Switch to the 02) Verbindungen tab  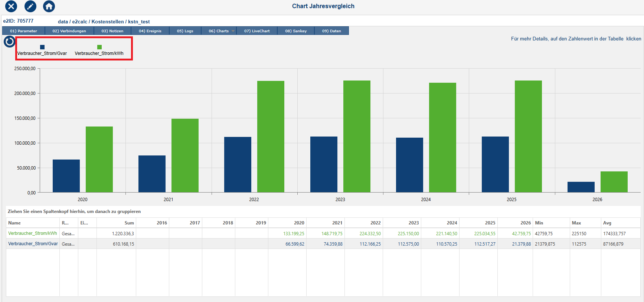69,31
